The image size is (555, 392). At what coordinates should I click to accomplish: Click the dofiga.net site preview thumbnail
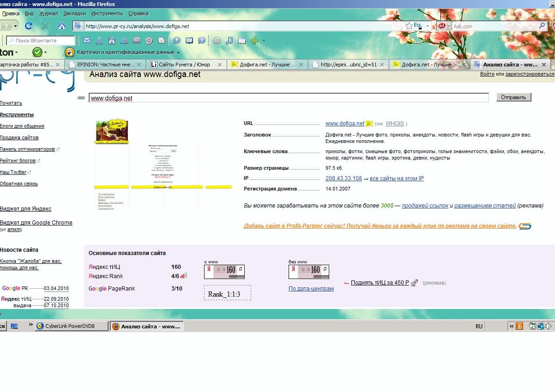(x=163, y=164)
